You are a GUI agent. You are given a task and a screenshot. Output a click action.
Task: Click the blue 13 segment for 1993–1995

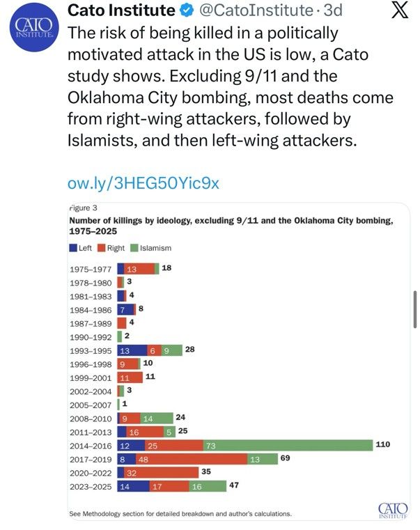tap(132, 350)
